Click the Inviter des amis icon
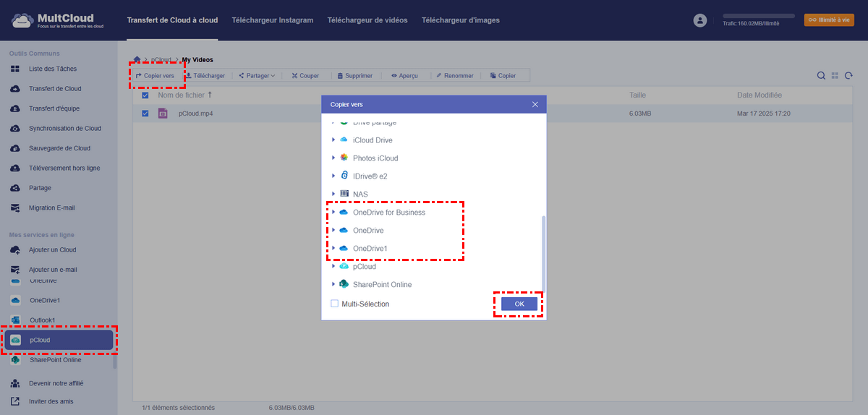The image size is (868, 415). click(x=15, y=401)
